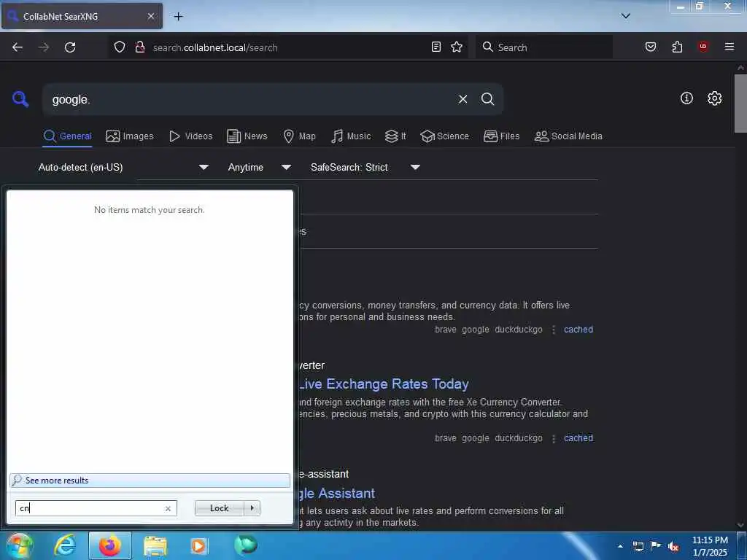Open cached link of first result
This screenshot has height=560, width=747.
pos(578,330)
